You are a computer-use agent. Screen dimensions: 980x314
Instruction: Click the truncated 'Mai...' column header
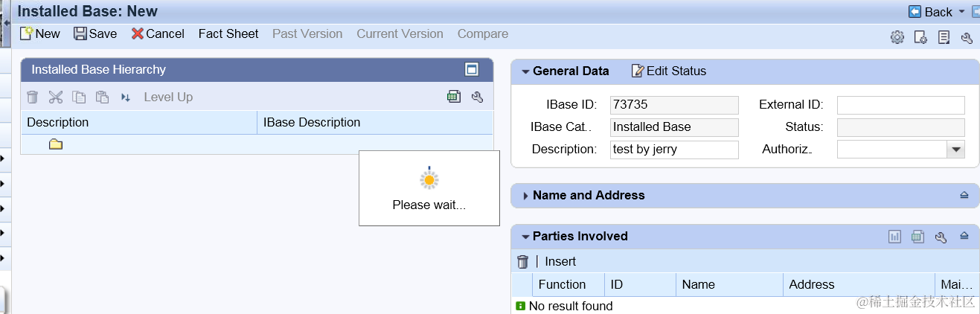coord(957,284)
